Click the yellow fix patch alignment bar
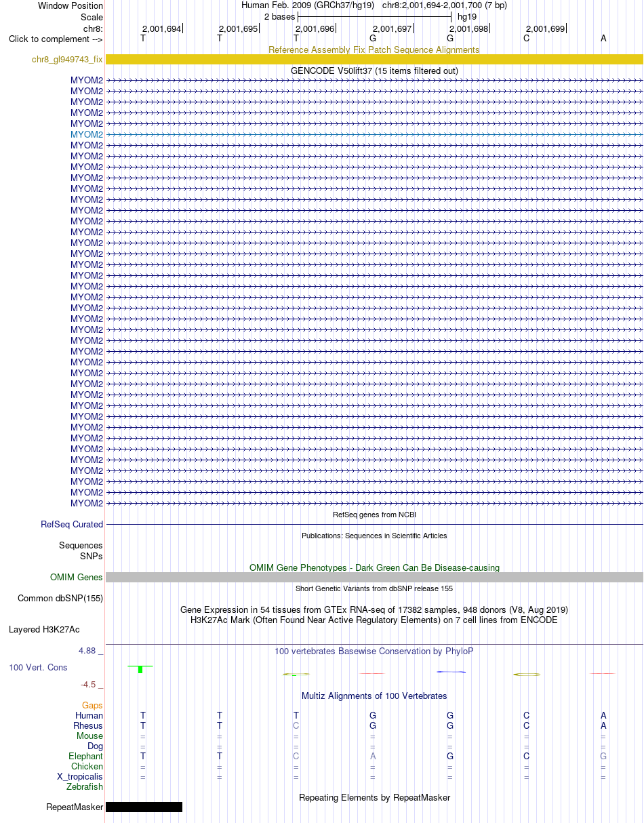This screenshot has width=644, height=823. [374, 60]
